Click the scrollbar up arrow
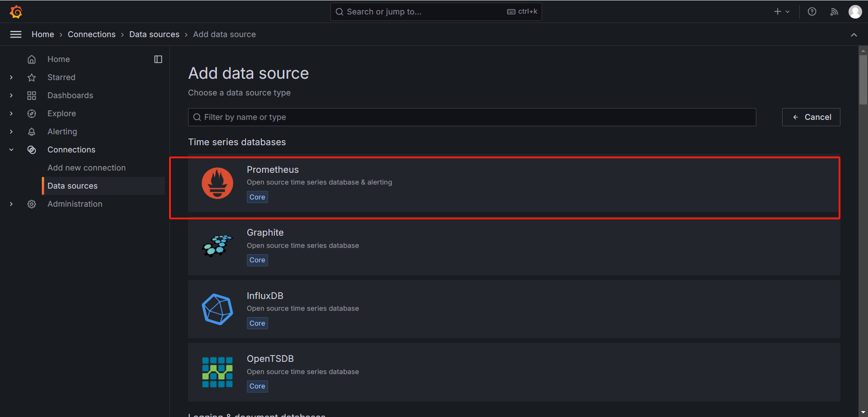 (x=863, y=51)
